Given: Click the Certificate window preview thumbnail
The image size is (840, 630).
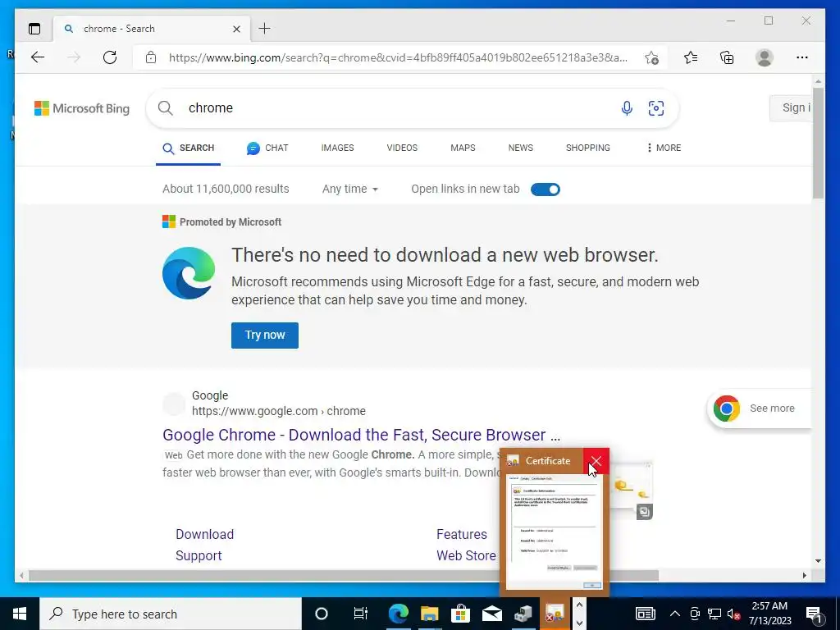Looking at the screenshot, I should coord(554,532).
